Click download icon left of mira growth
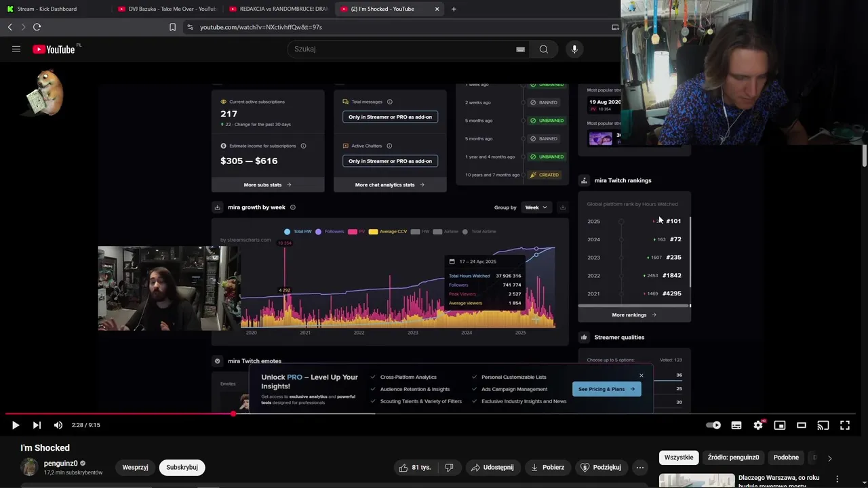Screen dimensions: 868x488 click(217, 207)
